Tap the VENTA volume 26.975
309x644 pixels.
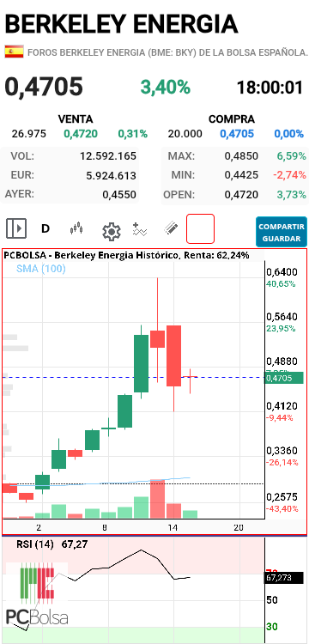click(x=29, y=133)
